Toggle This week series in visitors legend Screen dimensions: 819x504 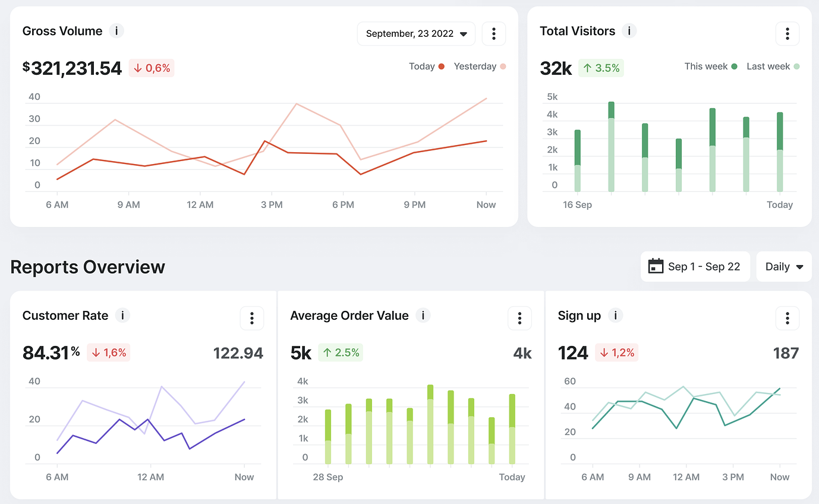click(710, 67)
